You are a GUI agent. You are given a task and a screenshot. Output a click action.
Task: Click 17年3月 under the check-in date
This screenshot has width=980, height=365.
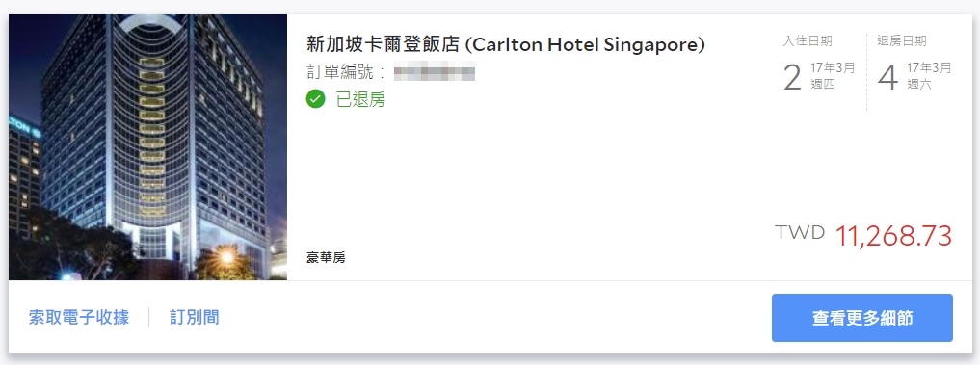coord(833,68)
